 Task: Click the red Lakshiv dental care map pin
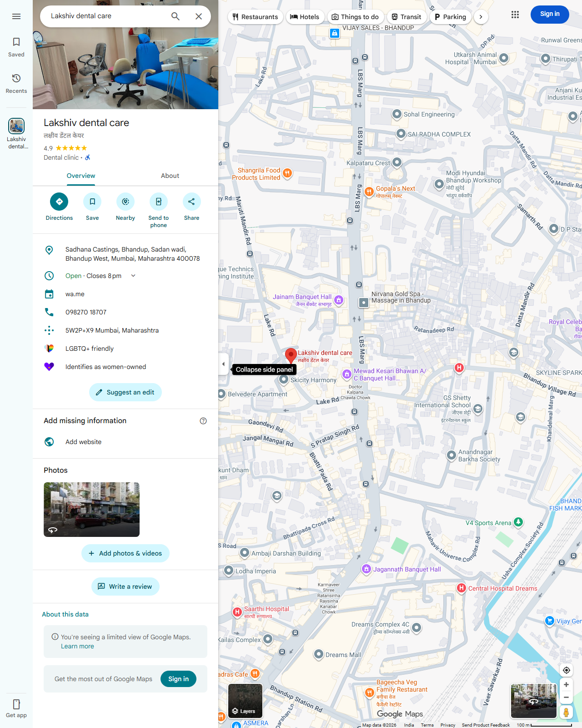click(291, 356)
